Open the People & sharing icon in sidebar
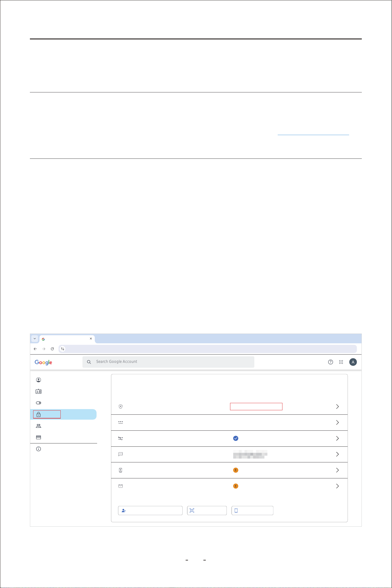This screenshot has height=588, width=392. [38, 426]
